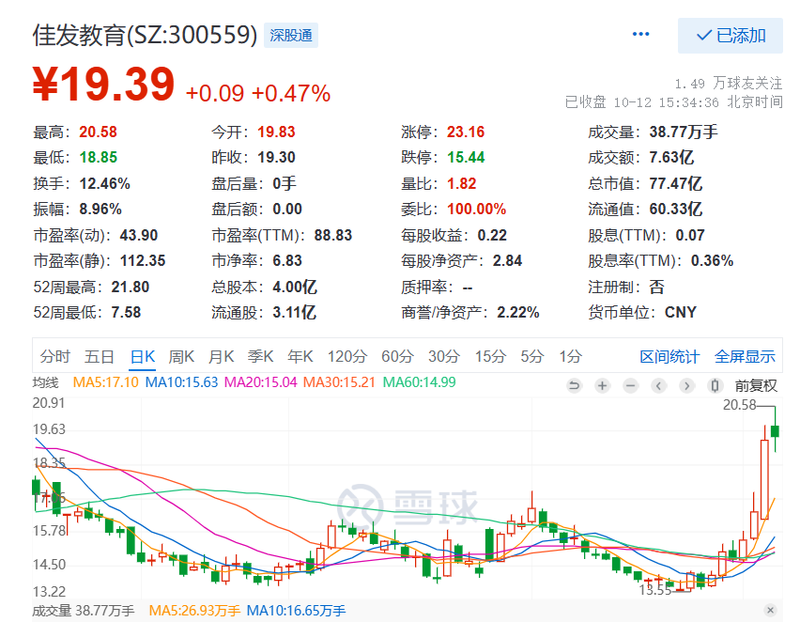Toggle the 已添加 watchlist button

click(x=730, y=35)
